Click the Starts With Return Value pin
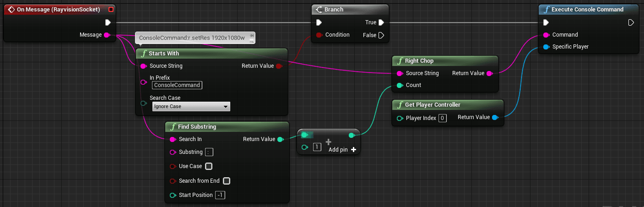This screenshot has width=644, height=207. pos(279,66)
